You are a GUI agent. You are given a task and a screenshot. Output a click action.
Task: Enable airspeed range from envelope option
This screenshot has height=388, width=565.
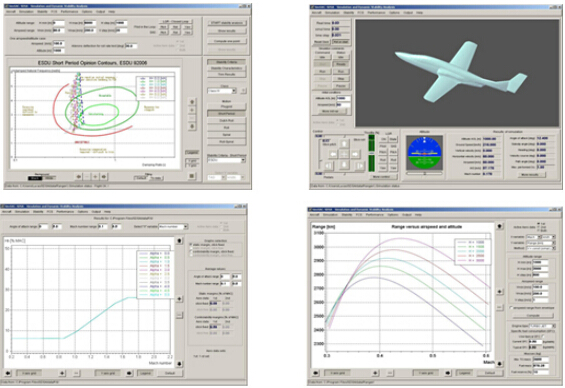coord(511,308)
